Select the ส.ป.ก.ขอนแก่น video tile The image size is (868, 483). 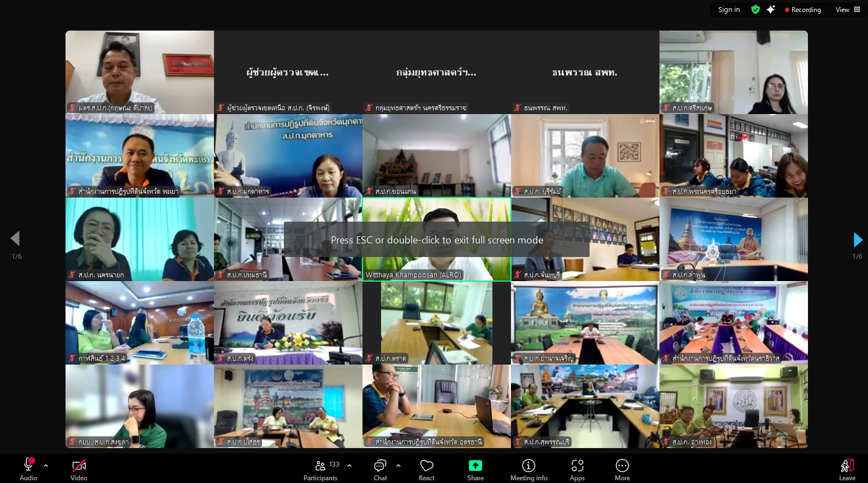point(437,156)
